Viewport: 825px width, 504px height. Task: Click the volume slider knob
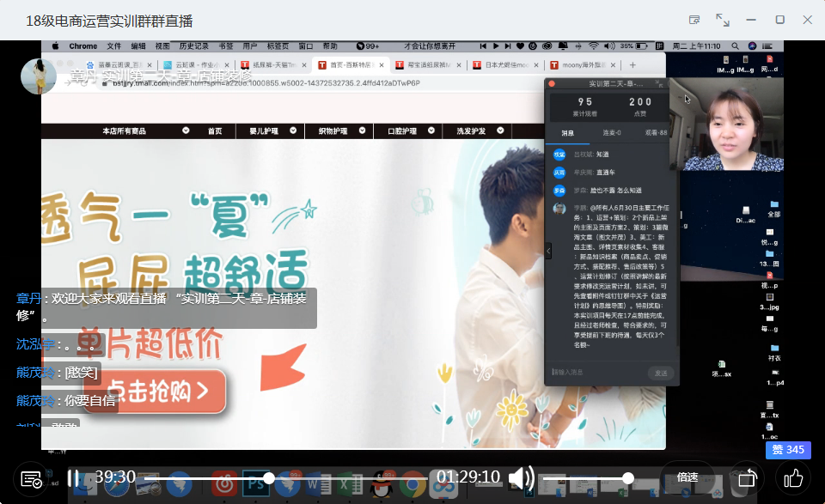(x=628, y=477)
